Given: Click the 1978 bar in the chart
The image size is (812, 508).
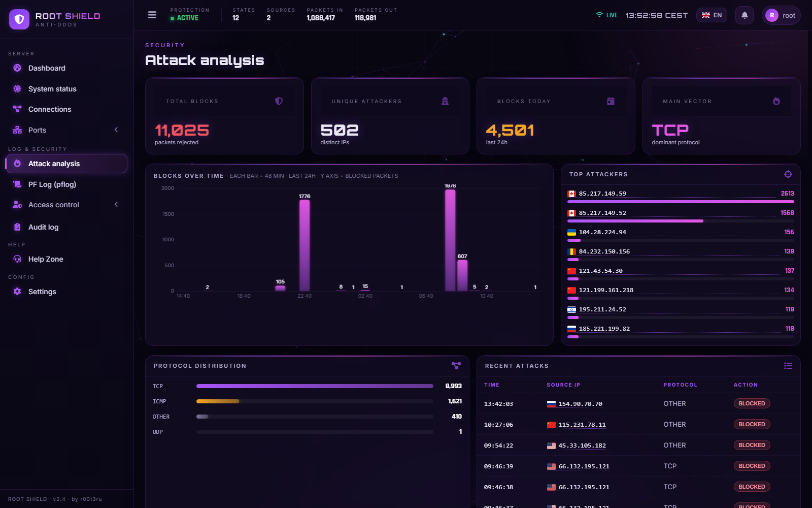Looking at the screenshot, I should (450, 240).
